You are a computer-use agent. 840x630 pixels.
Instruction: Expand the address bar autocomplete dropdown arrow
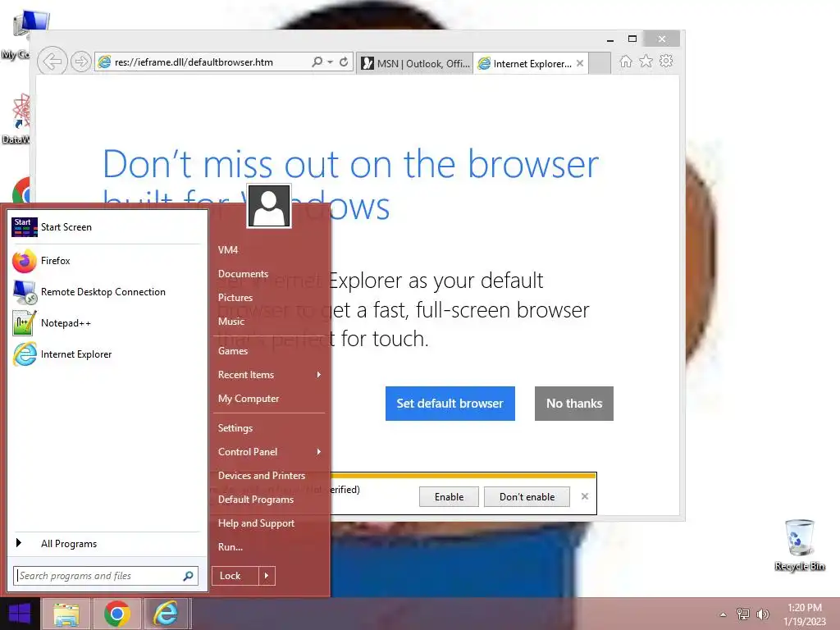coord(330,62)
